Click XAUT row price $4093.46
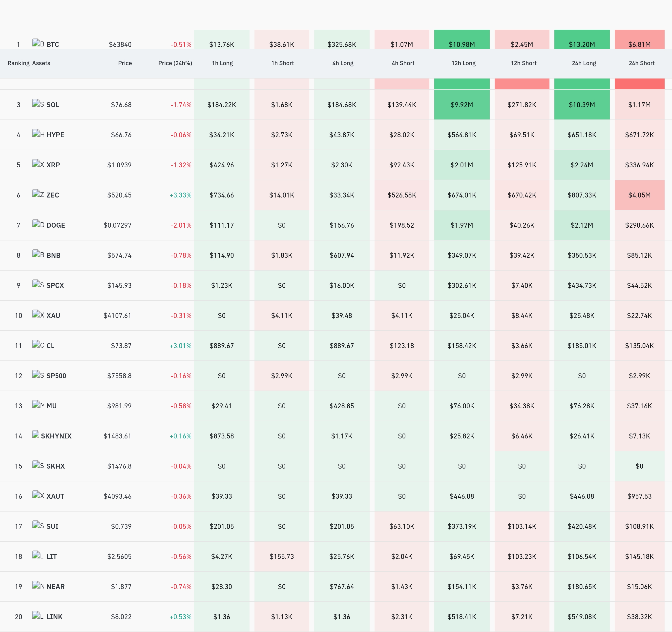Image resolution: width=672 pixels, height=632 pixels. (117, 496)
